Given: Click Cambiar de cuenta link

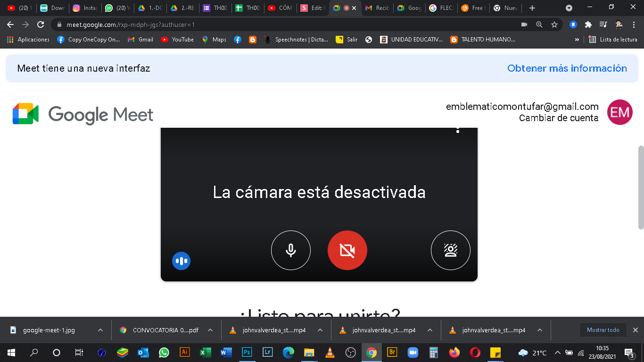Looking at the screenshot, I should coord(559,118).
